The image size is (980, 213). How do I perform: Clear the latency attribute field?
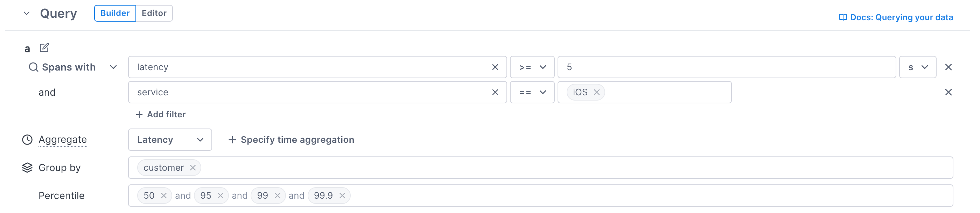tap(495, 67)
